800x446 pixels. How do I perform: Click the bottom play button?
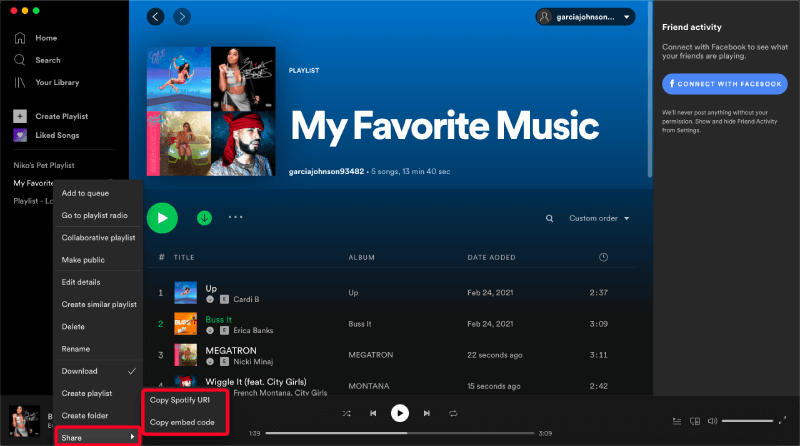[x=399, y=413]
